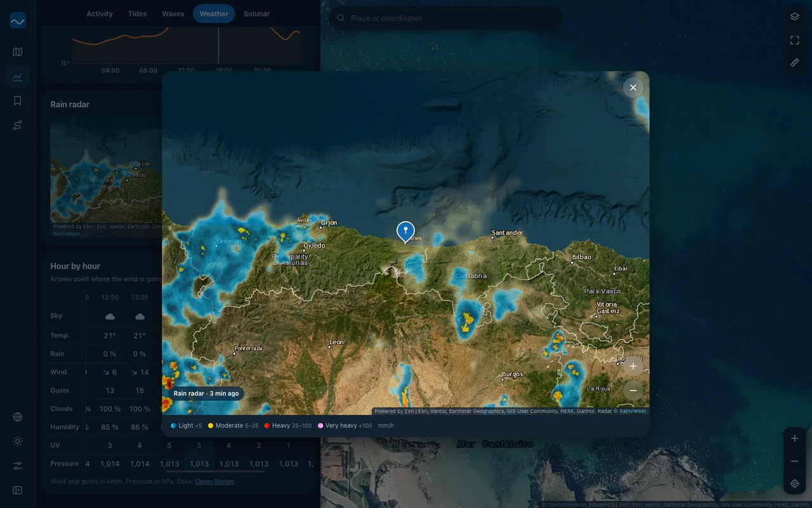Open saved bookmarks in sidebar
The width and height of the screenshot is (812, 508).
(18, 101)
